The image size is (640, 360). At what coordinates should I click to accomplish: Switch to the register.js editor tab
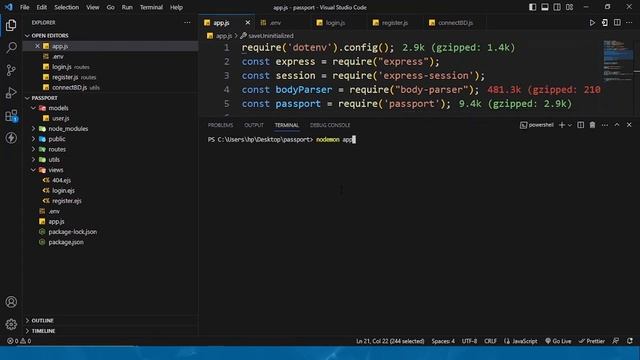(x=395, y=23)
